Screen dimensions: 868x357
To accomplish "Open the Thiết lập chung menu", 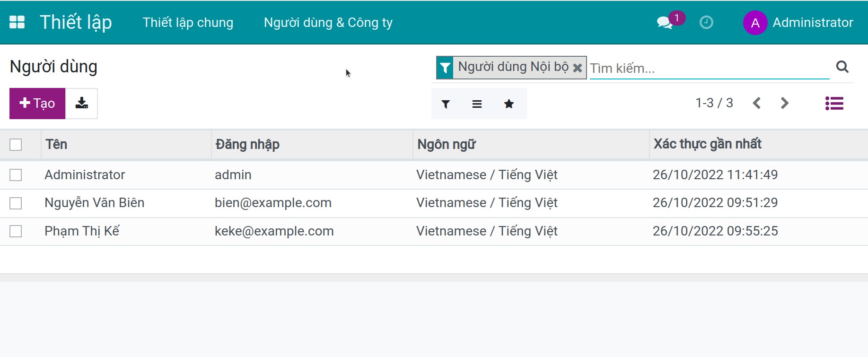I will 188,23.
